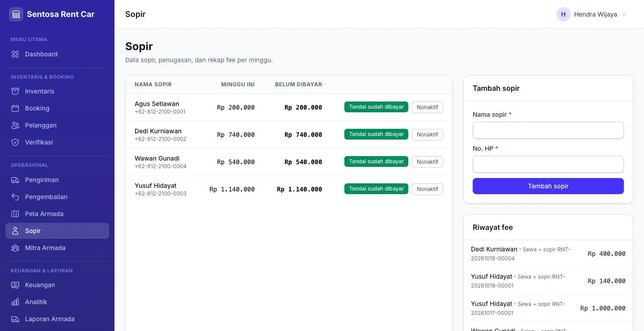Focus the No. HP input field
The image size is (644, 331).
[x=548, y=164]
